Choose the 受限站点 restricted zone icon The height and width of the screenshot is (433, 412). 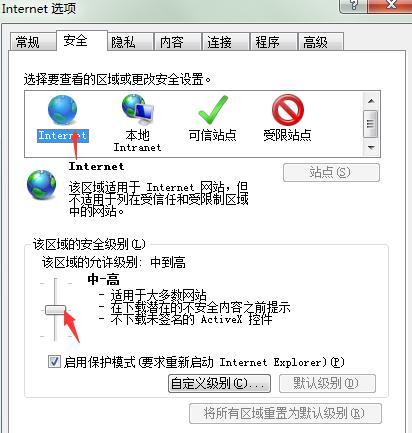click(x=288, y=110)
